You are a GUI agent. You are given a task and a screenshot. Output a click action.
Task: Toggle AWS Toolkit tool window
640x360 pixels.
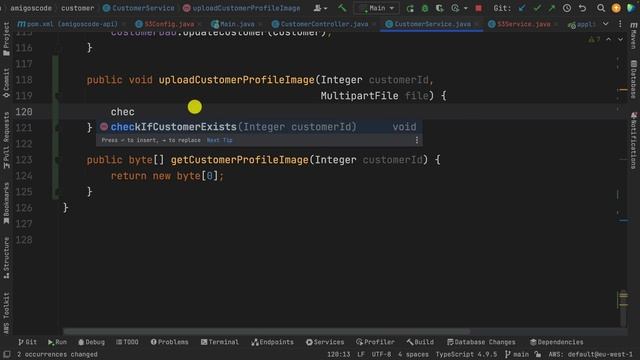[x=6, y=313]
